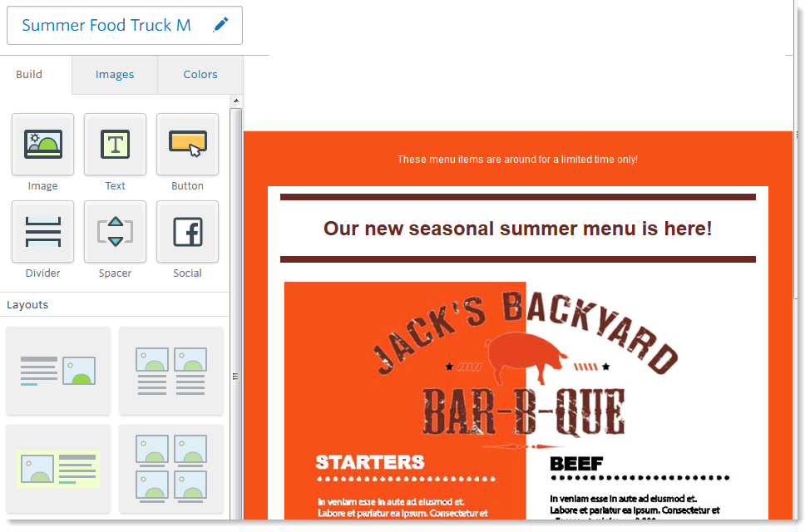Select the Spacer block icon
This screenshot has height=532, width=810.
(115, 232)
